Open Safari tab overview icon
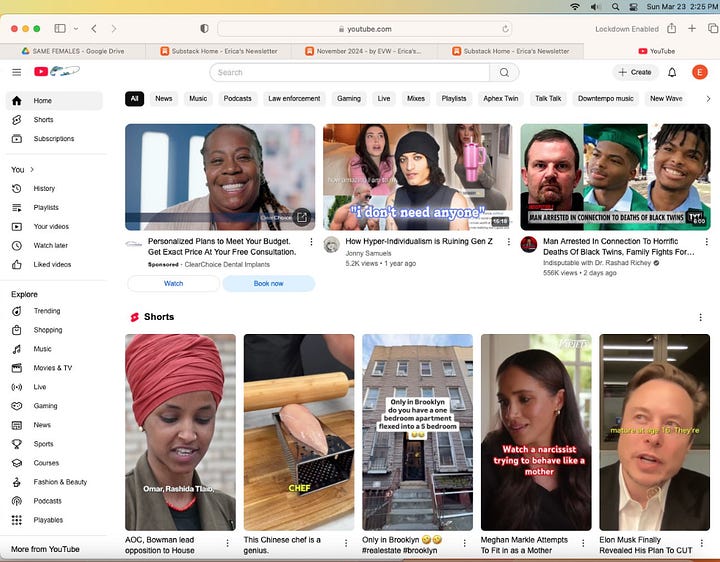This screenshot has height=562, width=720. coord(713,28)
